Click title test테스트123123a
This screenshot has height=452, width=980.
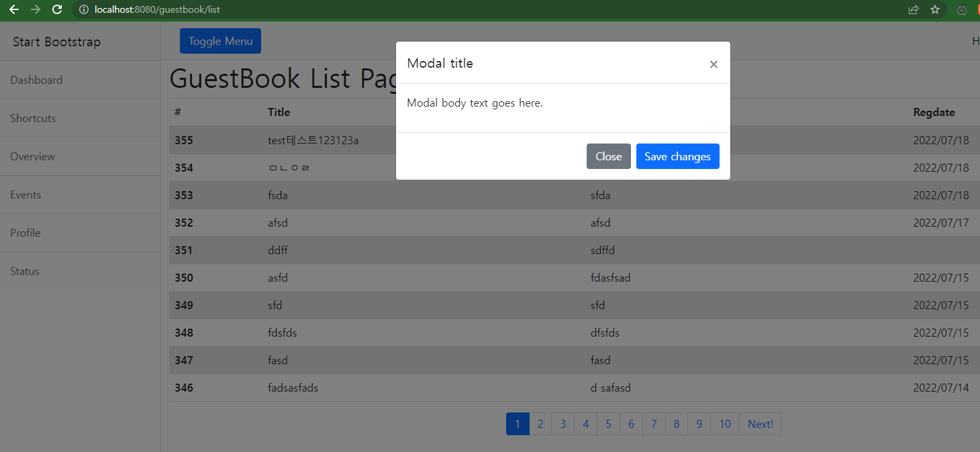tap(313, 140)
